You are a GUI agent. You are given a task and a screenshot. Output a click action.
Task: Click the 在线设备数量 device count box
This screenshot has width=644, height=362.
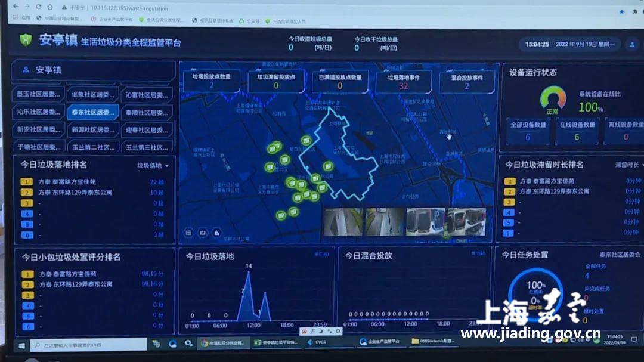(577, 131)
